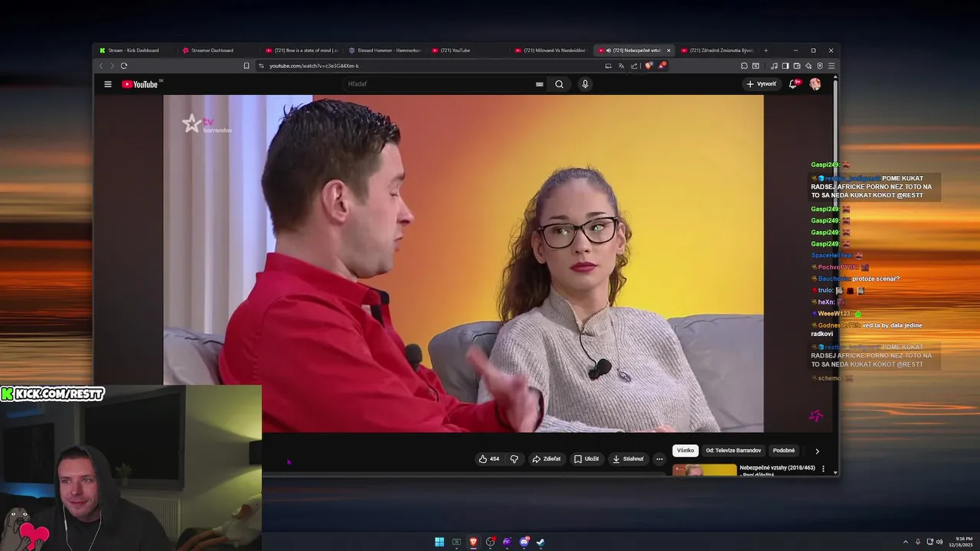Click the chat message 'protože scénář?'

tap(876, 279)
